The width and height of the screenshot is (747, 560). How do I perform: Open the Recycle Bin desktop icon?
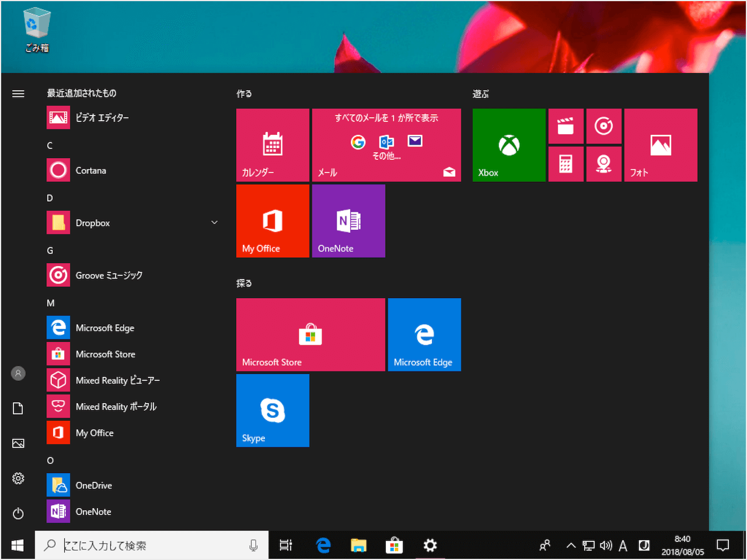37,29
